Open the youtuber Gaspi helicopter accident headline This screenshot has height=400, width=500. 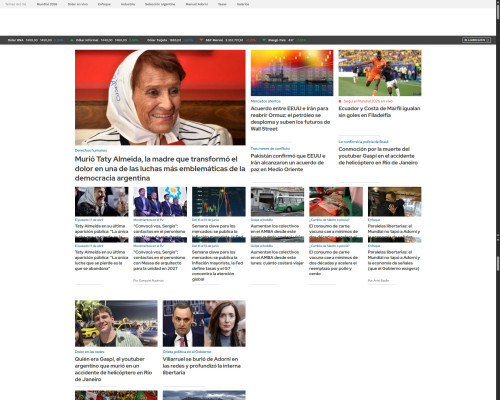tap(378, 156)
